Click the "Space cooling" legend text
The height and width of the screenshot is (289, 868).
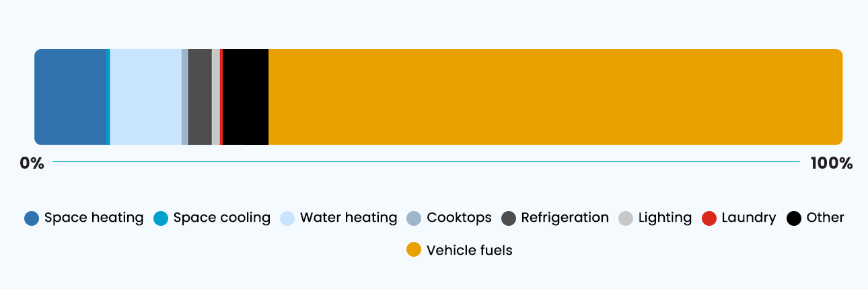coord(222,218)
